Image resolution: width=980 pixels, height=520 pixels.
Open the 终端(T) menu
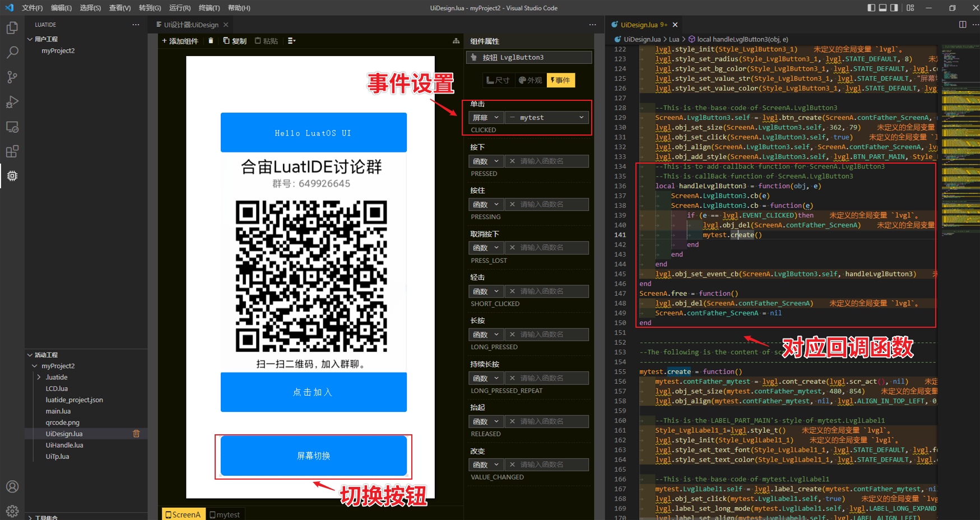click(209, 8)
